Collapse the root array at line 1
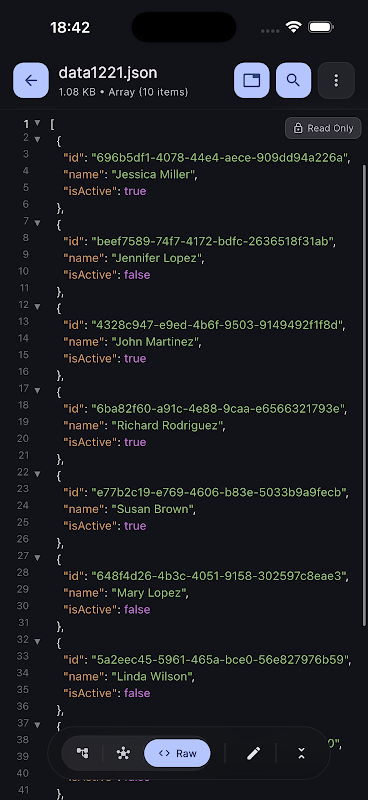The image size is (368, 800). 37,123
